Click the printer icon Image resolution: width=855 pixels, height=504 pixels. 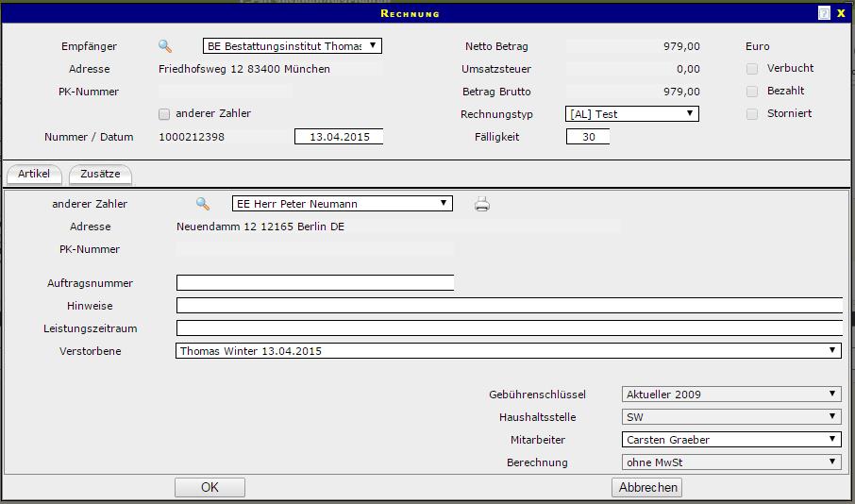[482, 204]
